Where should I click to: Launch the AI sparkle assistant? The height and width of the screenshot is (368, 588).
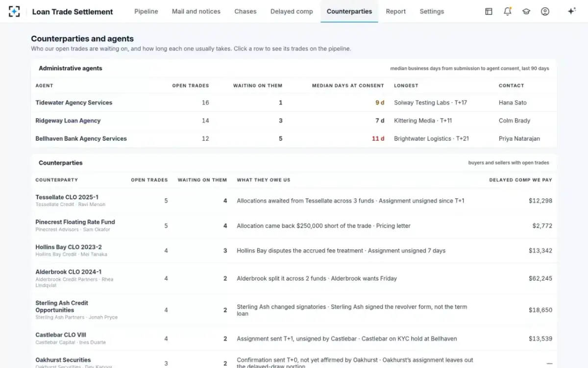pyautogui.click(x=571, y=11)
